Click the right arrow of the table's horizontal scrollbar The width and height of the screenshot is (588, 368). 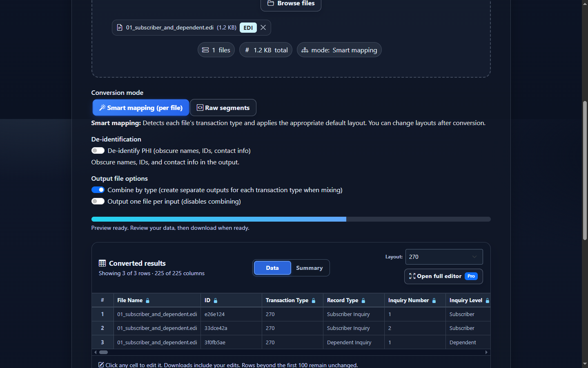coord(486,352)
